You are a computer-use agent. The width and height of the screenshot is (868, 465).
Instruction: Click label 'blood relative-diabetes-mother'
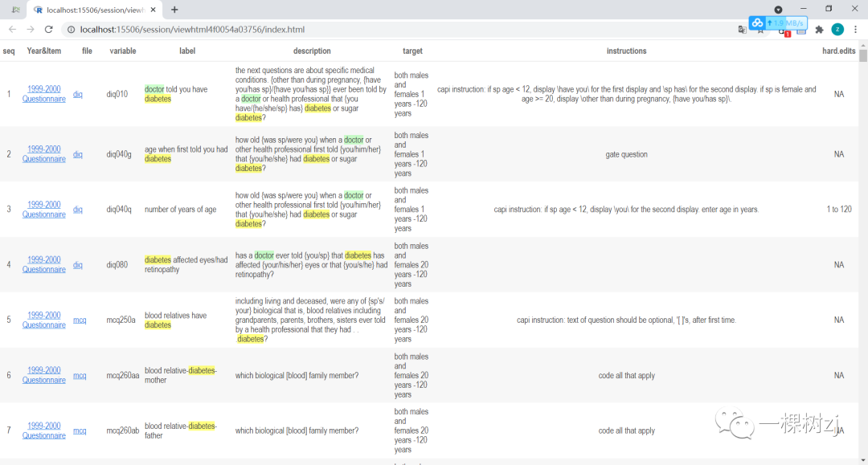pyautogui.click(x=181, y=375)
